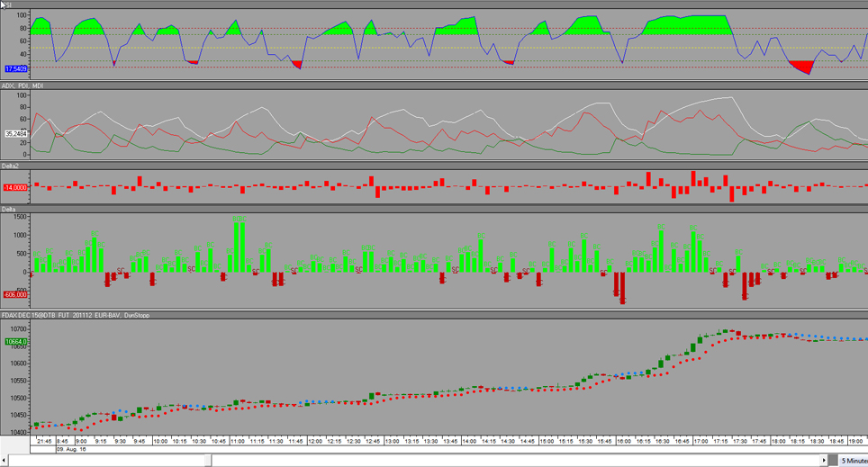Open the 5 Minute timeframe selector
The height and width of the screenshot is (467, 868).
(852, 461)
